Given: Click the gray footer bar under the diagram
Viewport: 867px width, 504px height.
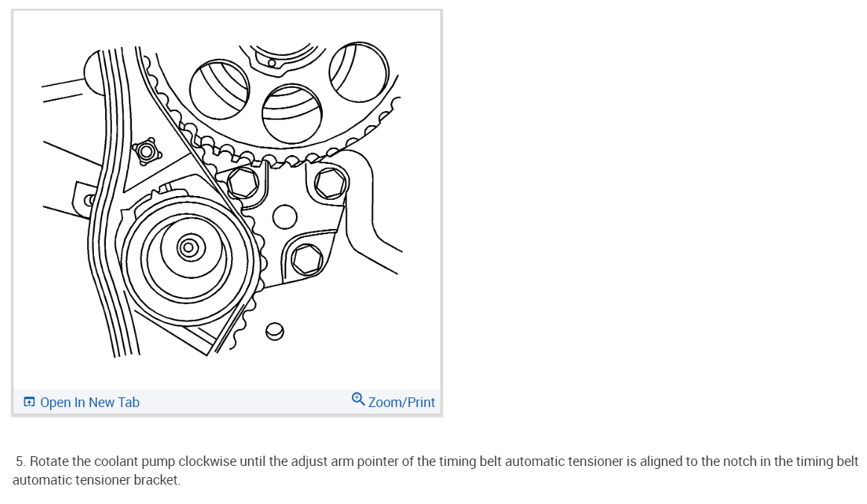Looking at the screenshot, I should pyautogui.click(x=227, y=402).
